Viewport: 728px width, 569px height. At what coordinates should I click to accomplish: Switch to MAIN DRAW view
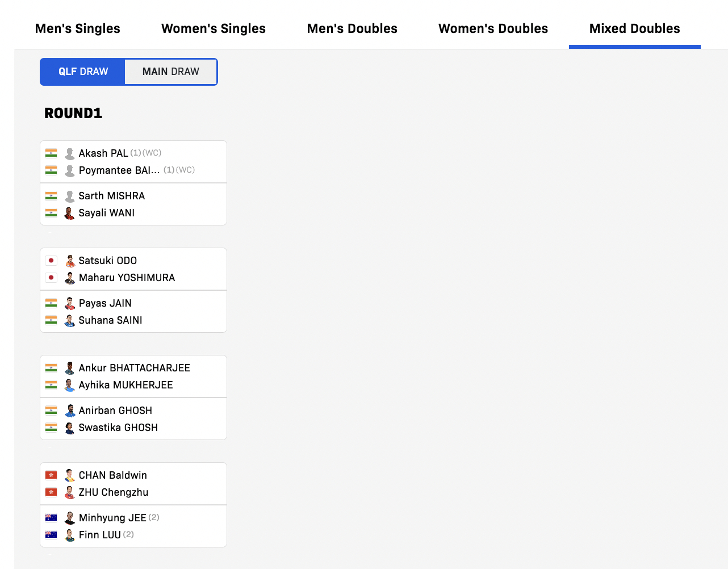point(171,72)
